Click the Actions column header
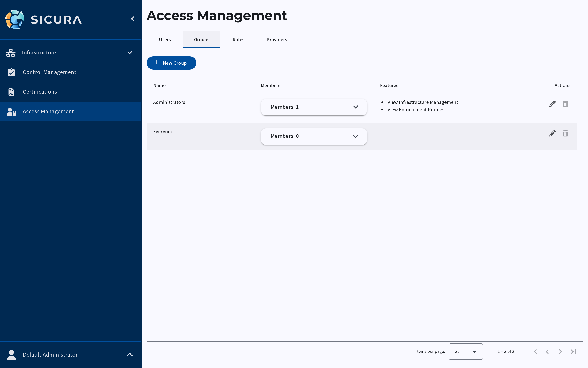The image size is (588, 368). tap(562, 85)
